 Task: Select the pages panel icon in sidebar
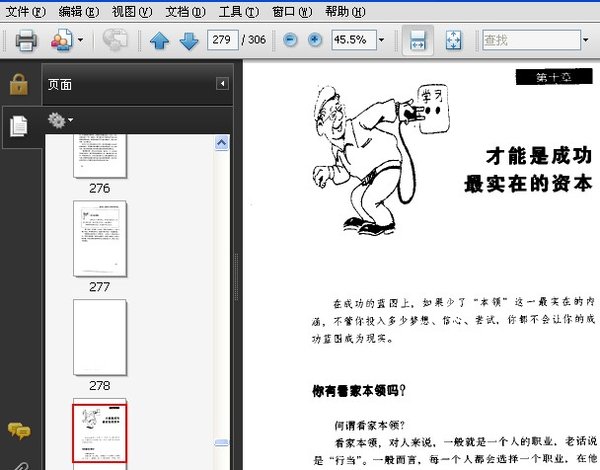18,126
